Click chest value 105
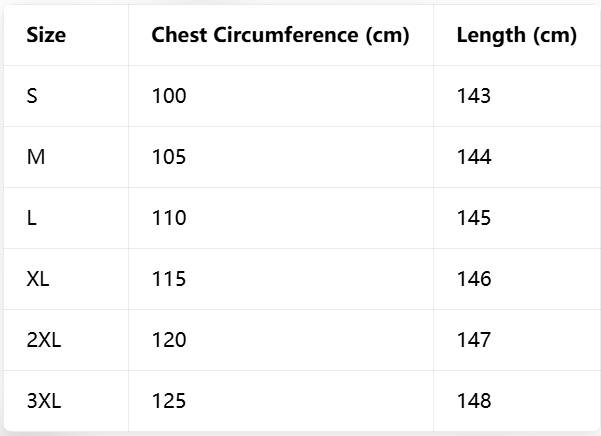Image resolution: width=601 pixels, height=436 pixels. (x=169, y=157)
